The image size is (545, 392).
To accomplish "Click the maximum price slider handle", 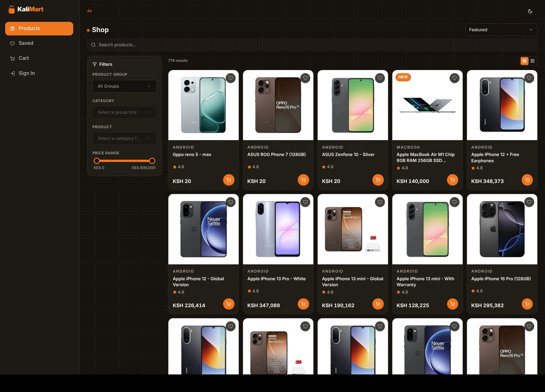I will click(152, 161).
